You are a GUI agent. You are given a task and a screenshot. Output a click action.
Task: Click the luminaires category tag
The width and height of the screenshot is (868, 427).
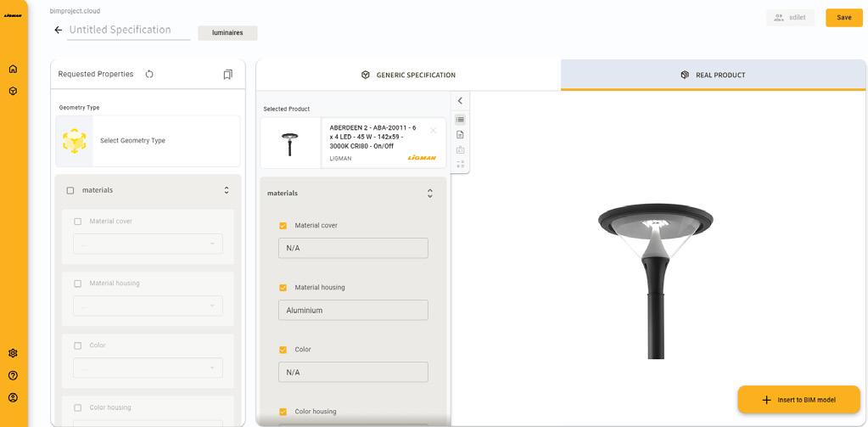(227, 32)
